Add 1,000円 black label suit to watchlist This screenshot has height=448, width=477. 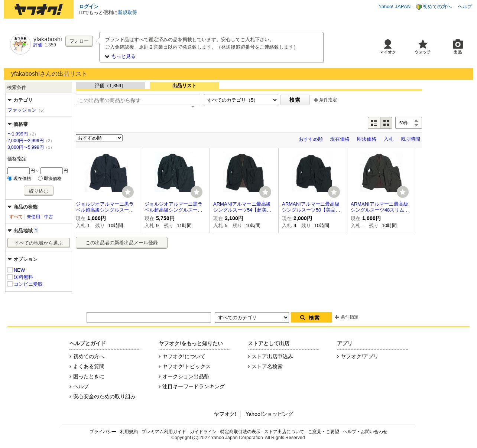pyautogui.click(x=128, y=192)
